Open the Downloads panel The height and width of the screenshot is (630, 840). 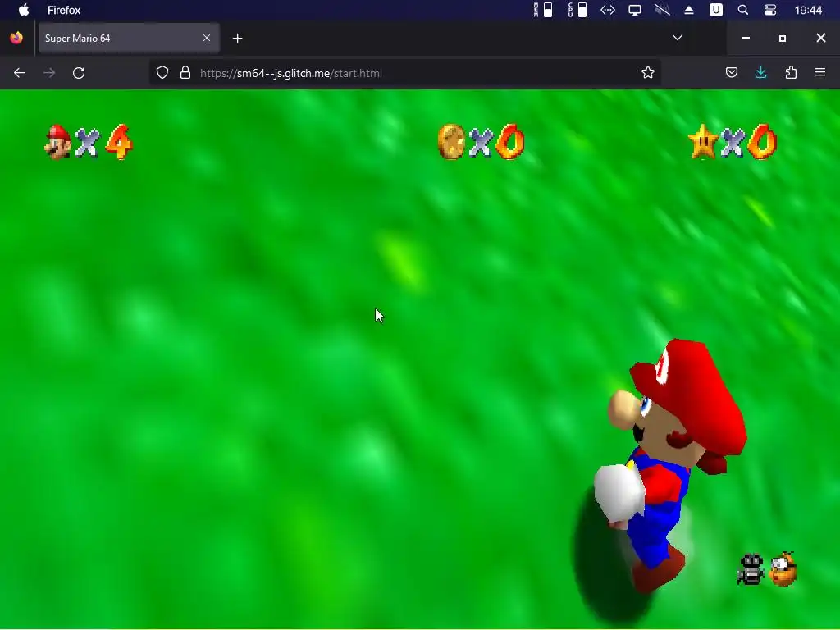760,73
